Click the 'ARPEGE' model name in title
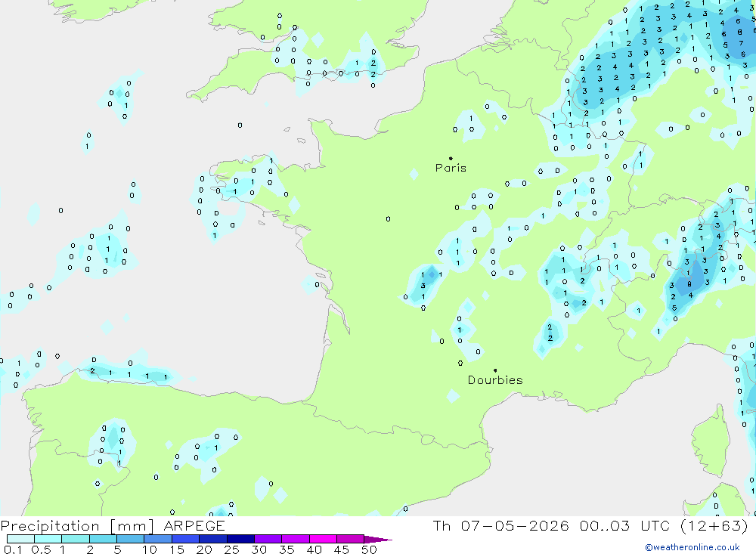Viewport: 756px width, 554px height. (194, 525)
